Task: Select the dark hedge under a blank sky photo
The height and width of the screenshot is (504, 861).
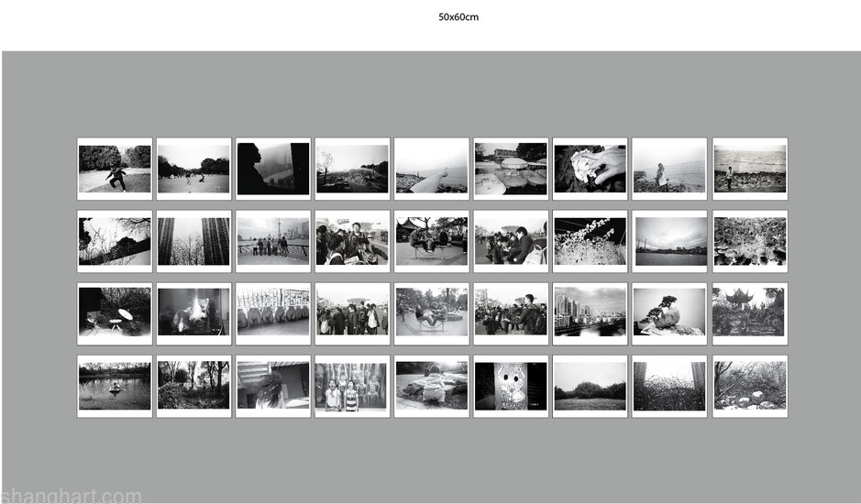Action: point(590,386)
